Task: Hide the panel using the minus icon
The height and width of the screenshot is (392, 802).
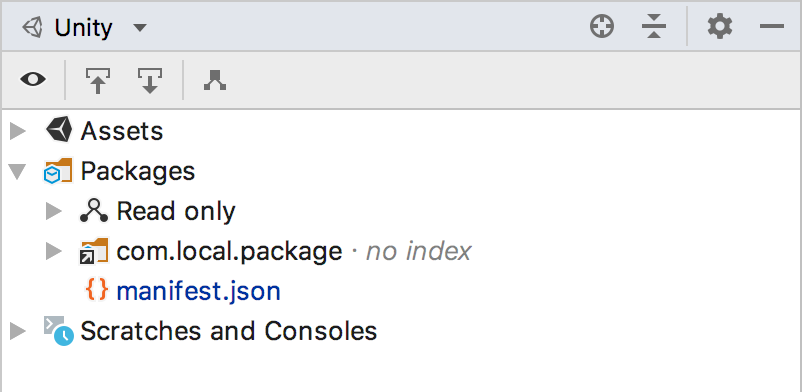Action: (x=772, y=27)
